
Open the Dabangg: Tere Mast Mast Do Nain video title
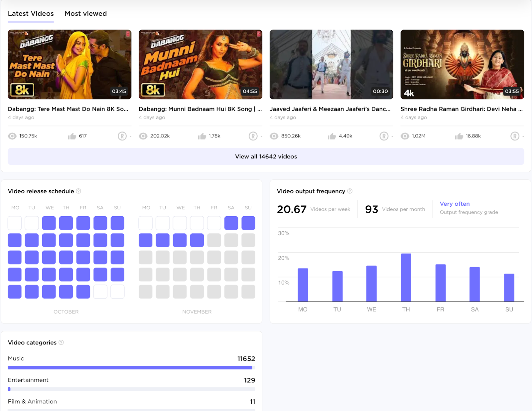point(68,109)
